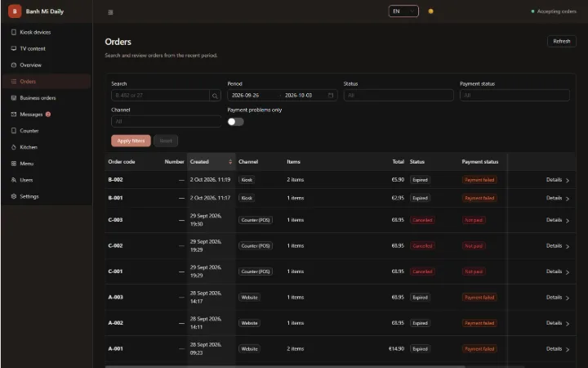
Task: Click the Kitchen flame icon
Action: [x=14, y=147]
